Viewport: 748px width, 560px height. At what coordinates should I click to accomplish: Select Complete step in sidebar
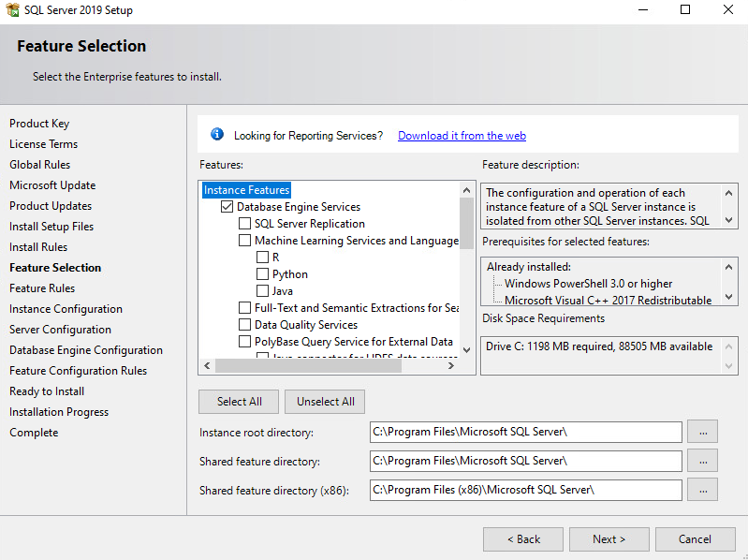point(34,433)
